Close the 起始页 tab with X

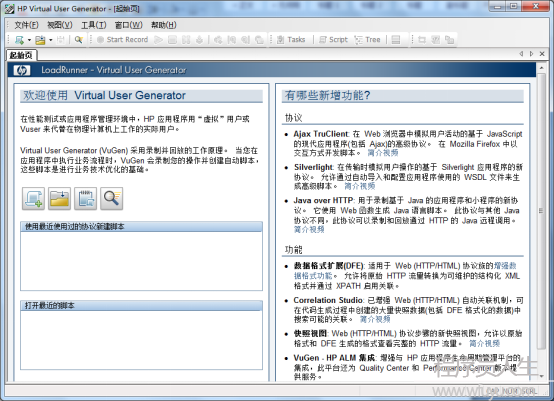click(x=542, y=54)
